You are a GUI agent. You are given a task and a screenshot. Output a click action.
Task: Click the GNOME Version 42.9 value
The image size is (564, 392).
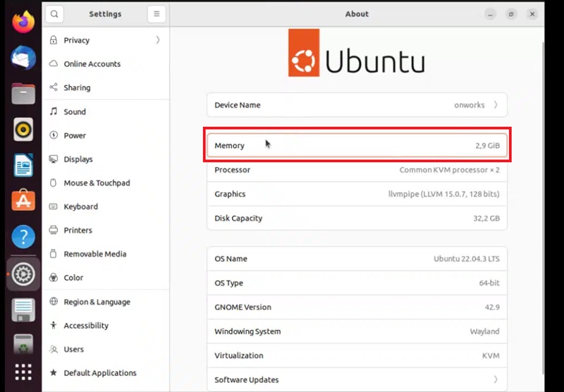492,307
